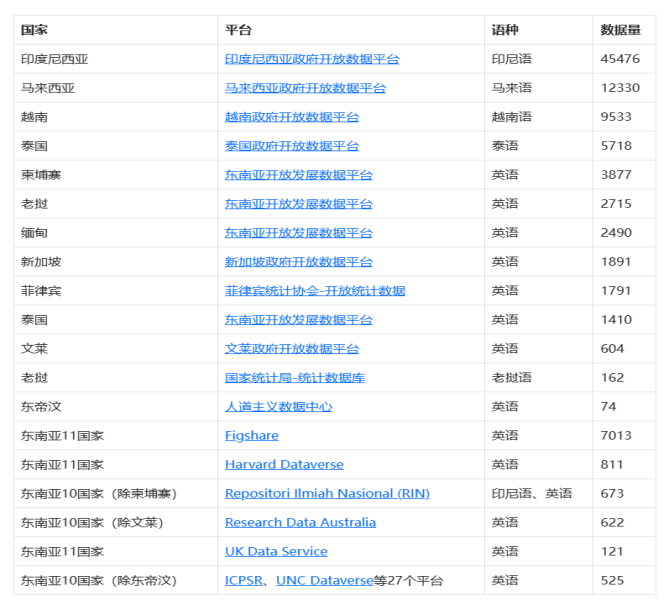Visit the 人道主义数据中心 link
The height and width of the screenshot is (605, 670).
pyautogui.click(x=278, y=407)
